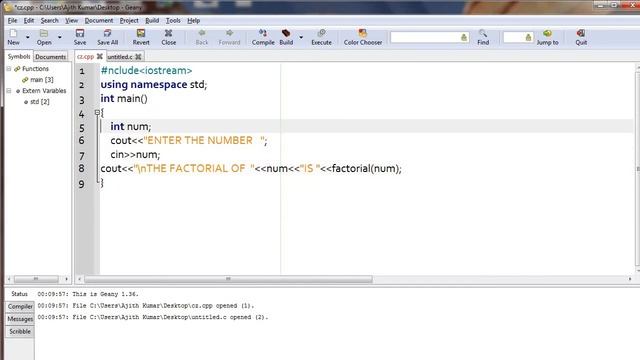Open the Search menu
640x360 pixels.
(49, 20)
